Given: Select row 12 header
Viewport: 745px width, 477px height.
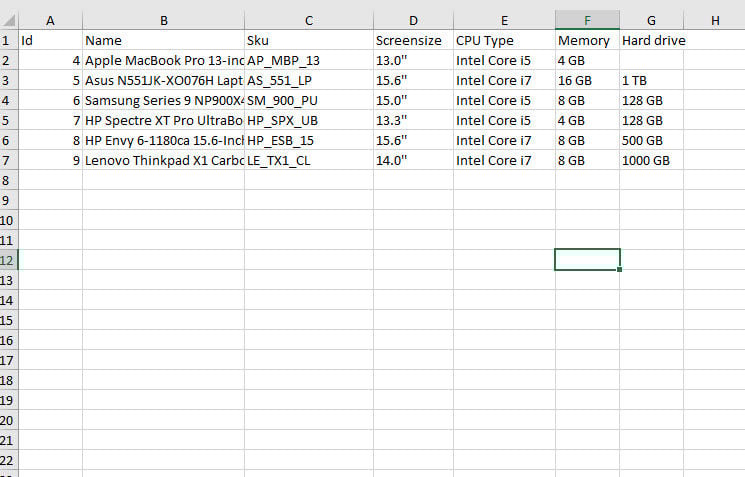Looking at the screenshot, I should coord(9,260).
